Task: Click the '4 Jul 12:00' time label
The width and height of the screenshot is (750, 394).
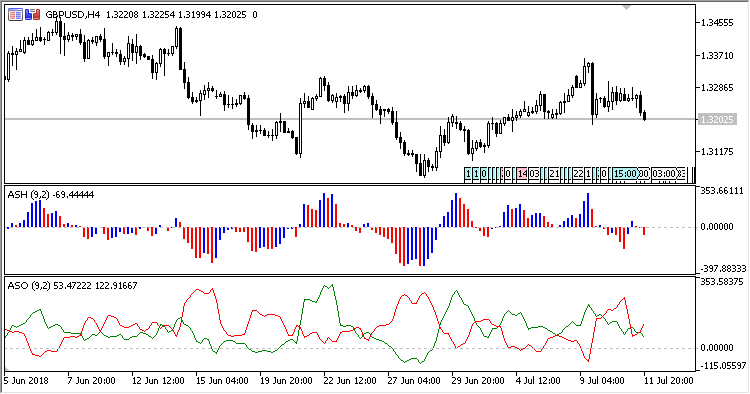Action: coord(538,381)
